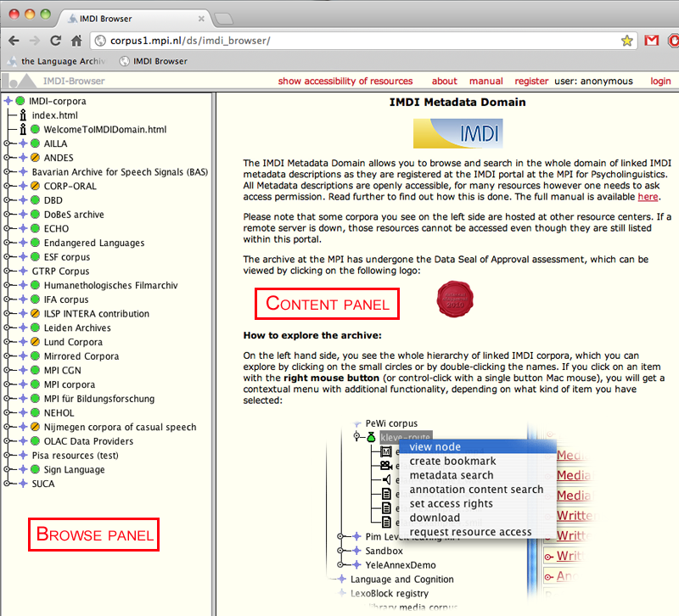This screenshot has width=679, height=616.
Task: Click the orange status icon beside Lund Corpora
Action: (35, 342)
